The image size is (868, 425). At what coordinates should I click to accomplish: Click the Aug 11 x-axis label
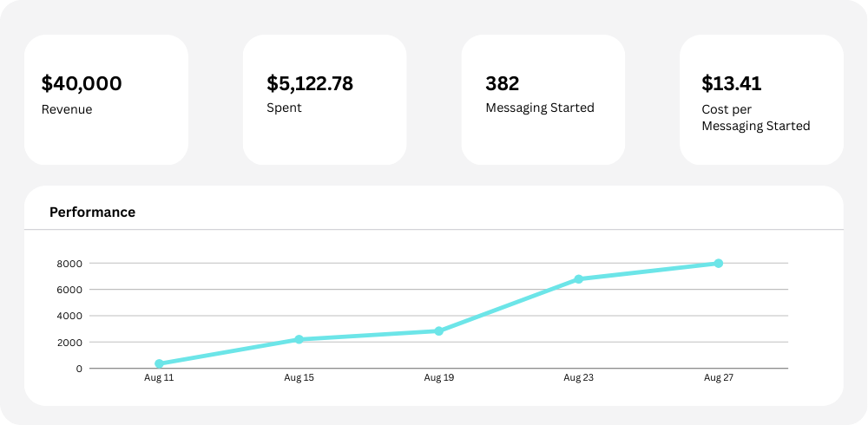[x=159, y=378]
